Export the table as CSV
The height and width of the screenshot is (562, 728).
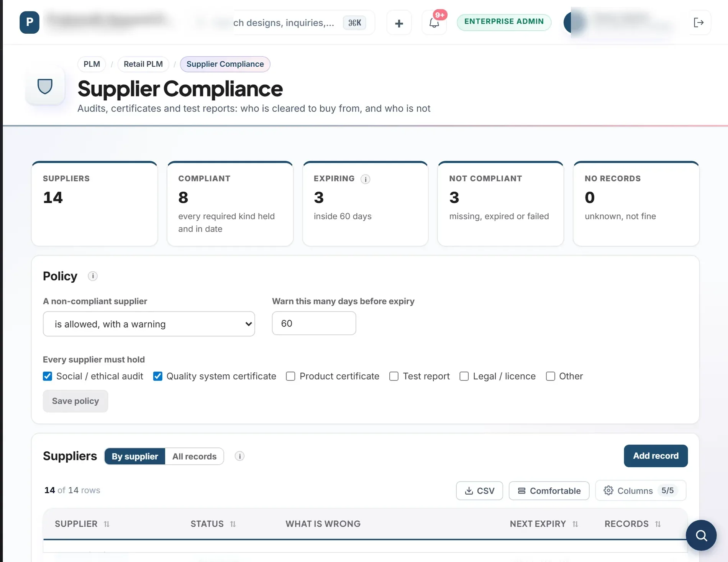pos(479,490)
